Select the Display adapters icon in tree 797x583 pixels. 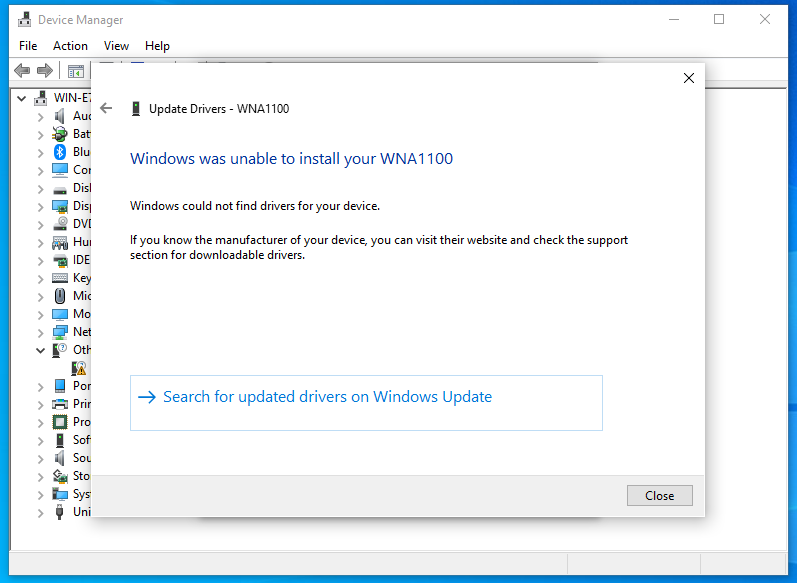tap(60, 206)
